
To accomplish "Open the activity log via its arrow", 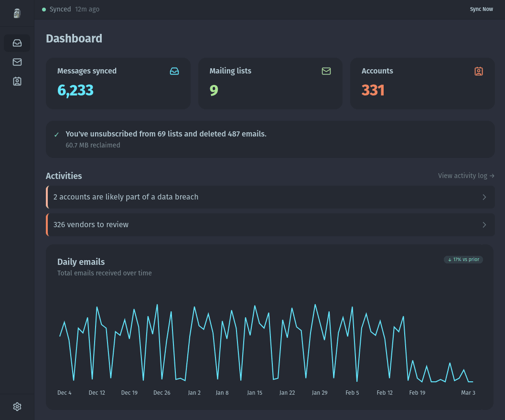I will (x=492, y=176).
